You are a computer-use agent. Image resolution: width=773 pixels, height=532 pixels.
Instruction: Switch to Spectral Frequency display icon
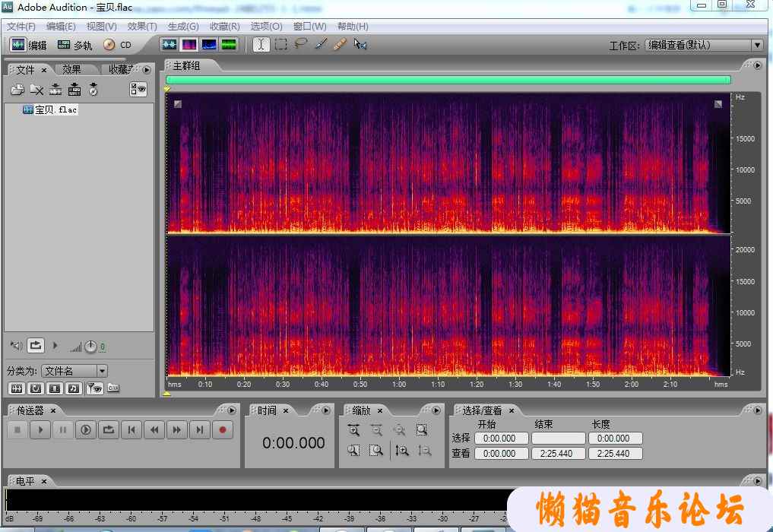click(189, 45)
